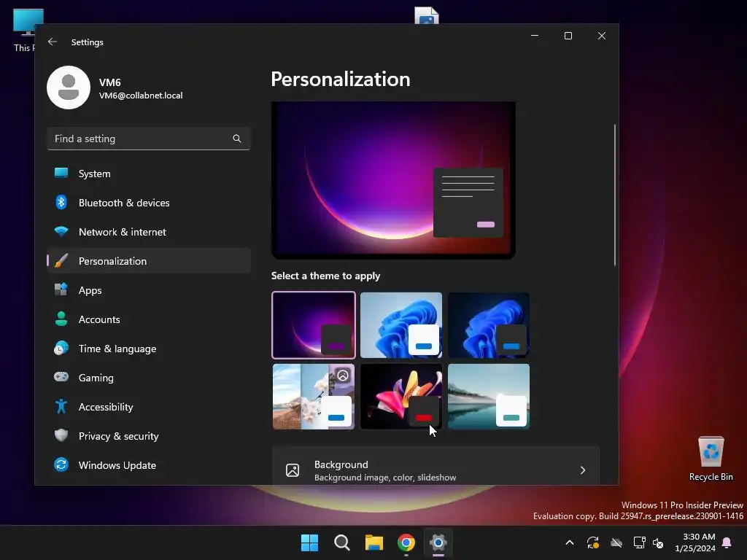The width and height of the screenshot is (747, 560).
Task: Click the Personalization paintbrush icon
Action: 61,261
